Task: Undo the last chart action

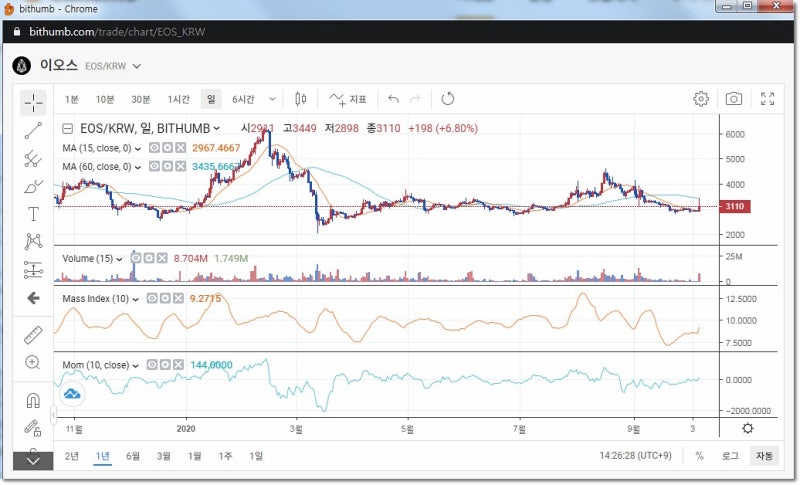Action: pyautogui.click(x=393, y=99)
